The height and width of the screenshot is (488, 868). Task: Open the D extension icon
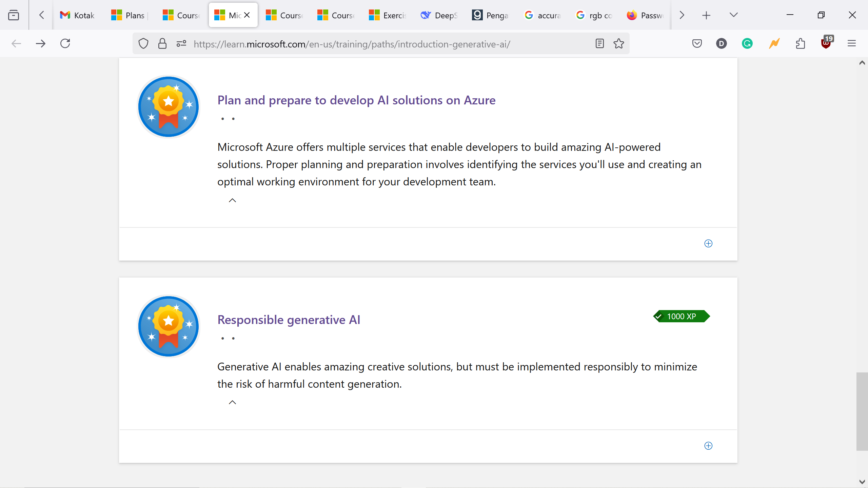pyautogui.click(x=722, y=44)
